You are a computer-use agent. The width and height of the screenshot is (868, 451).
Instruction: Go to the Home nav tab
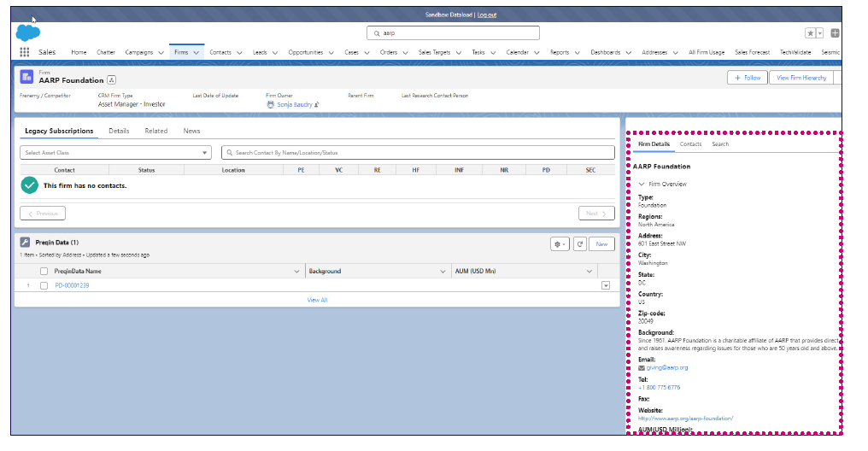[x=79, y=52]
